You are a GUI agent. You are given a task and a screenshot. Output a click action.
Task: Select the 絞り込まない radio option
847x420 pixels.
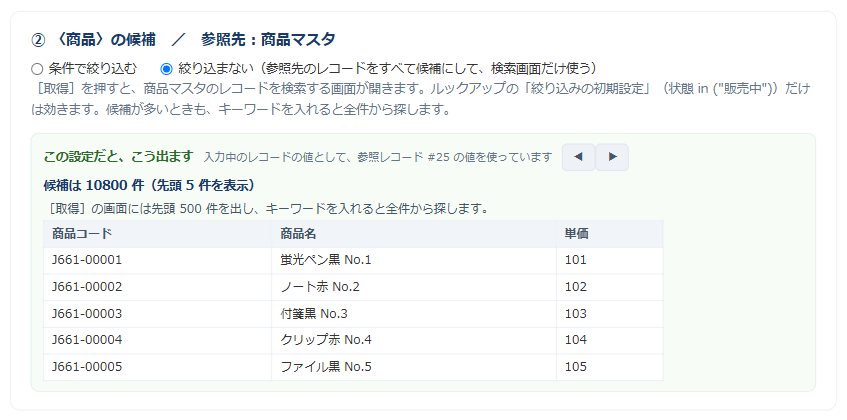tap(166, 69)
